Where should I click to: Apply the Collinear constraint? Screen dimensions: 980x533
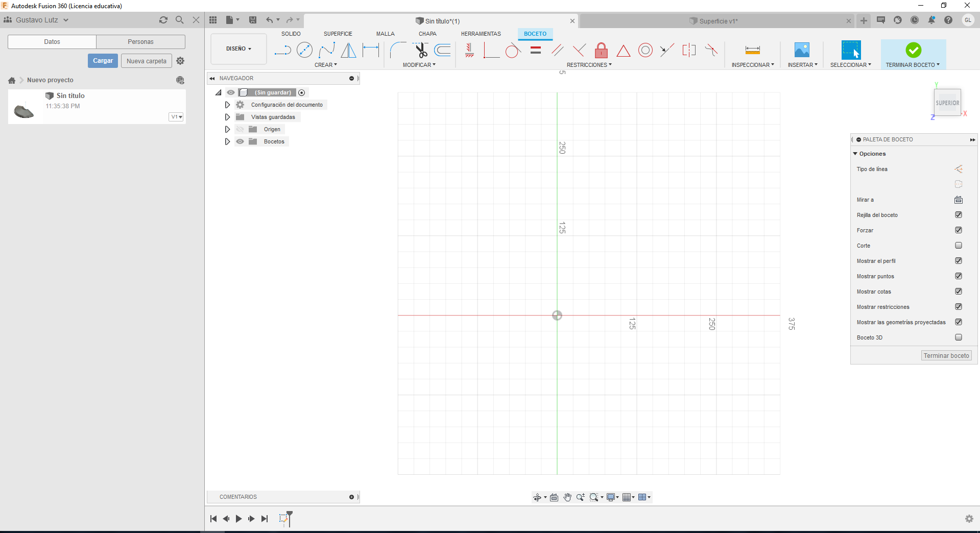tap(667, 50)
